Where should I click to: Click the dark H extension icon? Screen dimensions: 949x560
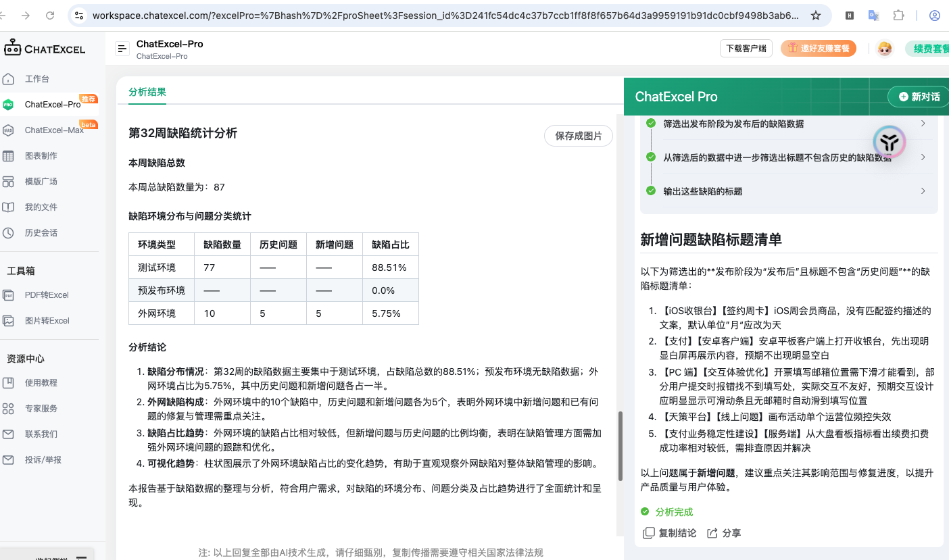pos(850,15)
